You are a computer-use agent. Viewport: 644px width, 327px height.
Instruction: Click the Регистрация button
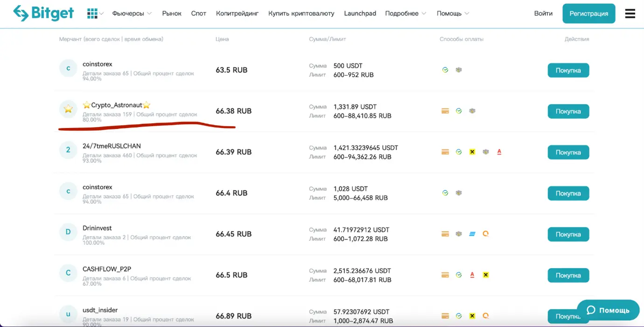click(x=589, y=14)
